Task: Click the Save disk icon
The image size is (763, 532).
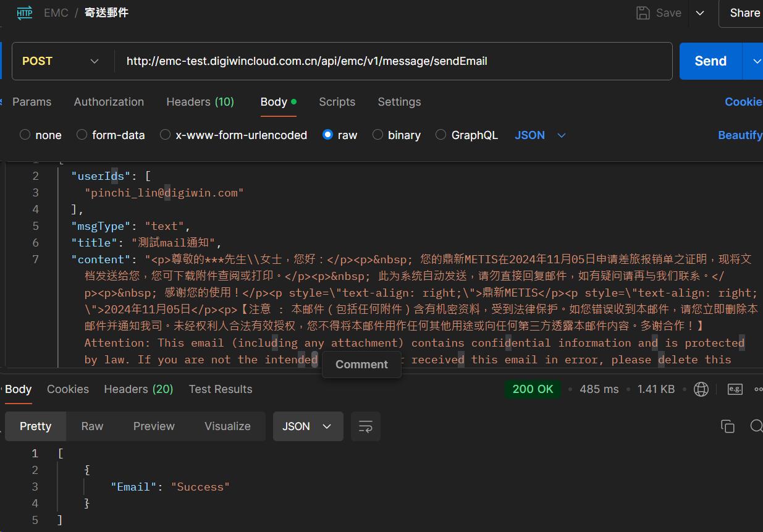Action: pos(643,13)
